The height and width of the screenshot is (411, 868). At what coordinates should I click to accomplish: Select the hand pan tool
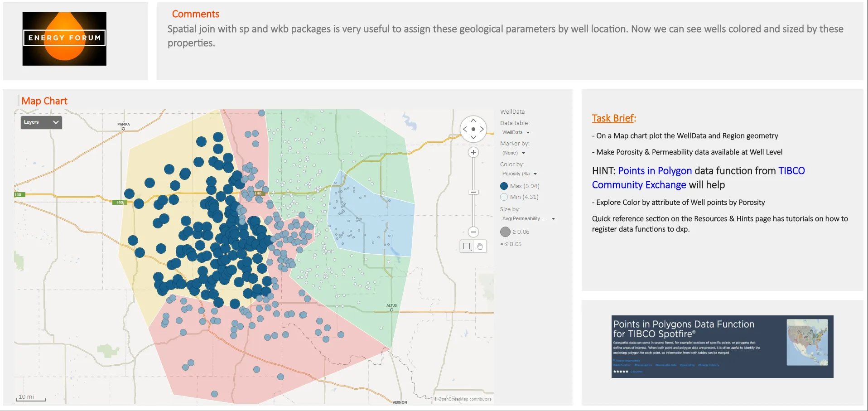click(480, 246)
